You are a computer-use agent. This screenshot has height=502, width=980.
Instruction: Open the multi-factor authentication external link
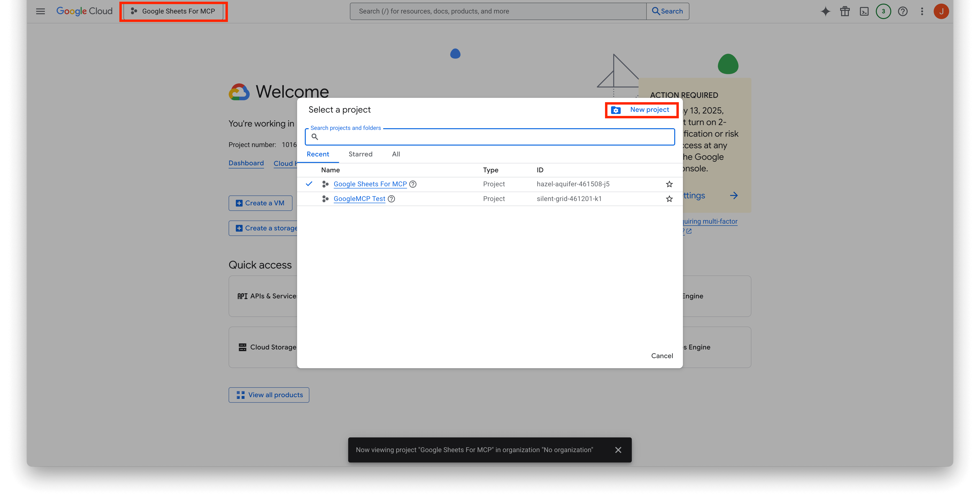coord(710,226)
